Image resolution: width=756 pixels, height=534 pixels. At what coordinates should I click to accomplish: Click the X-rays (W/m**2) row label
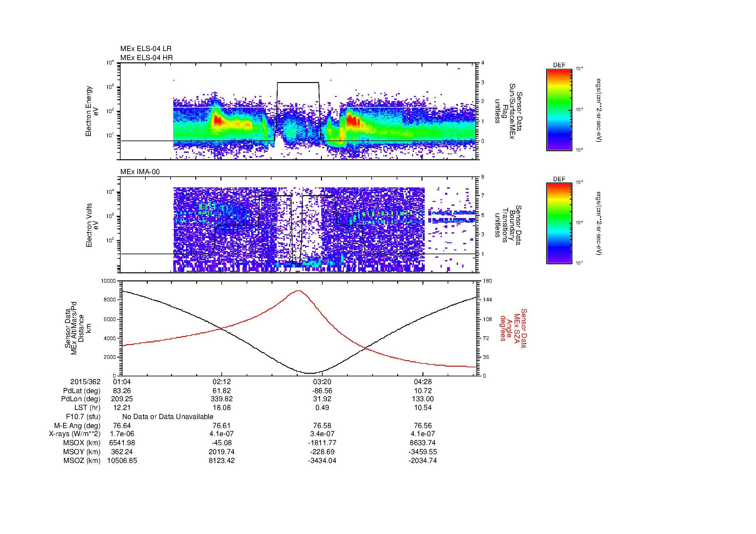(74, 434)
